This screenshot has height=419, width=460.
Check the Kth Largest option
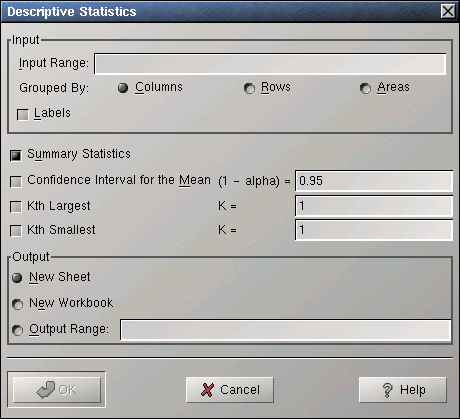pyautogui.click(x=16, y=207)
